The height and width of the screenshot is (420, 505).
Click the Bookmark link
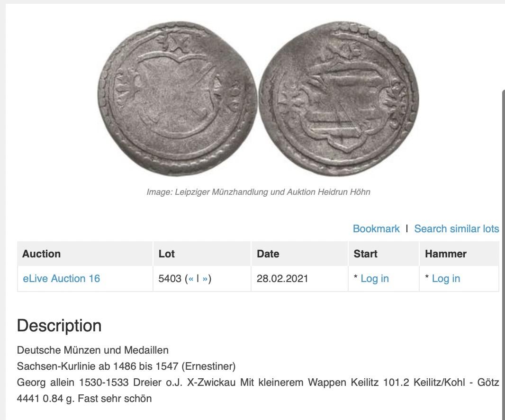[376, 229]
